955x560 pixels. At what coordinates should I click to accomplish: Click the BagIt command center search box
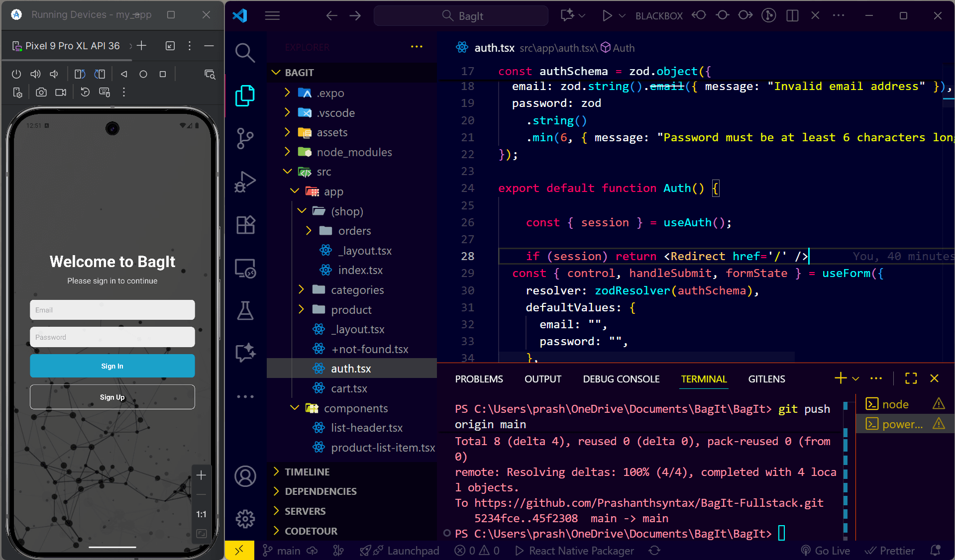click(461, 16)
